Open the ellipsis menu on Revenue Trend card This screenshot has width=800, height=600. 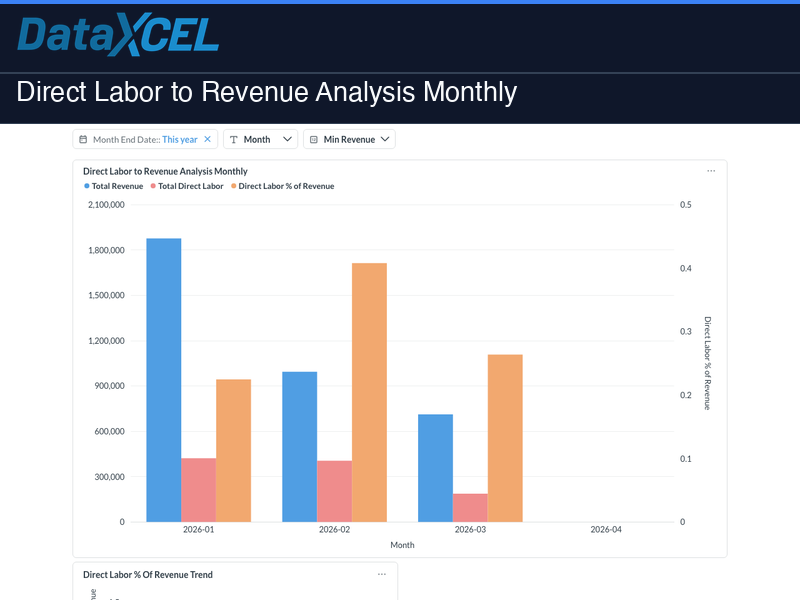pos(381,574)
